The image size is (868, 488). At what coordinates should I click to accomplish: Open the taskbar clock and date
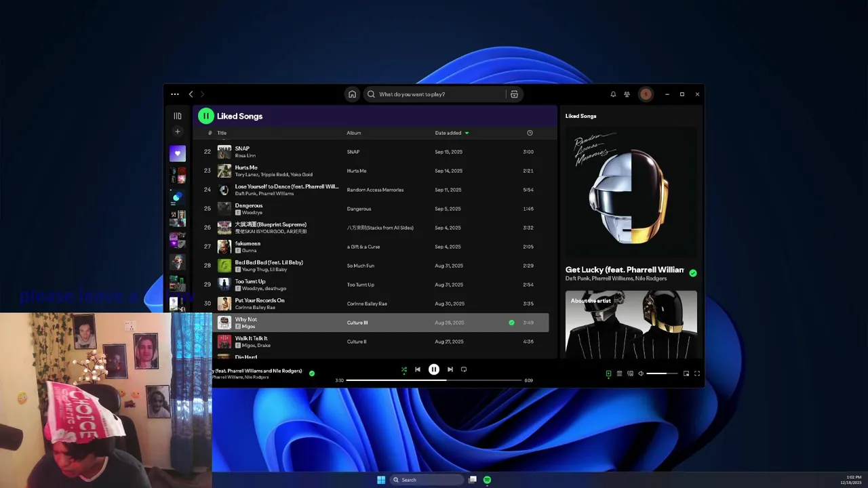pyautogui.click(x=851, y=480)
